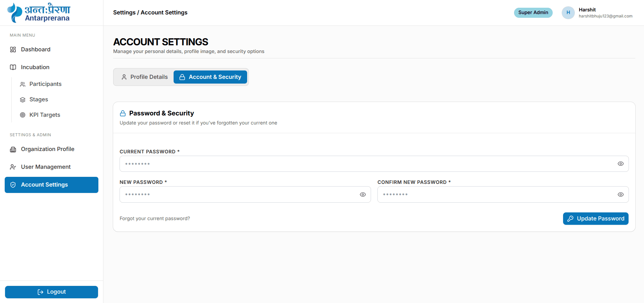Expand the Incubation menu section
Screen dimensions: 644x303
click(x=51, y=67)
